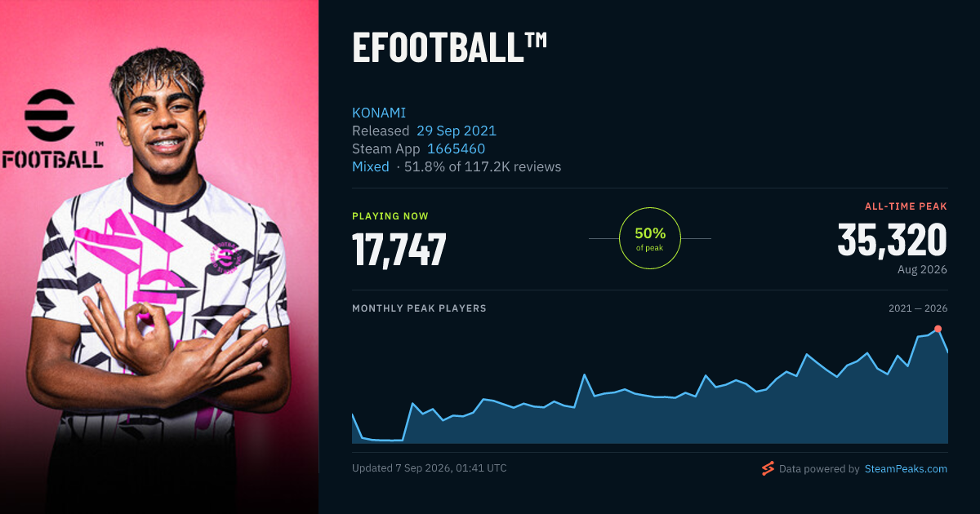Click the release date 29 Sep 2021
Image resolution: width=980 pixels, height=514 pixels.
pos(457,131)
